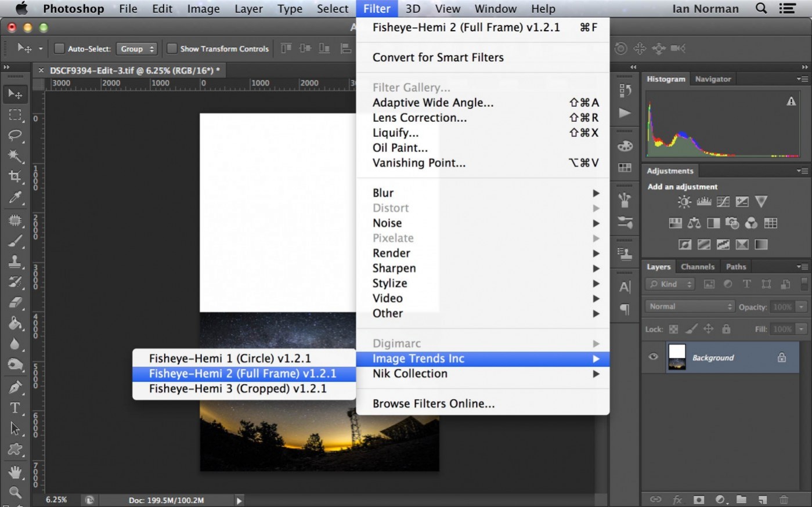Switch to the Channels tab
The width and height of the screenshot is (812, 507).
698,267
